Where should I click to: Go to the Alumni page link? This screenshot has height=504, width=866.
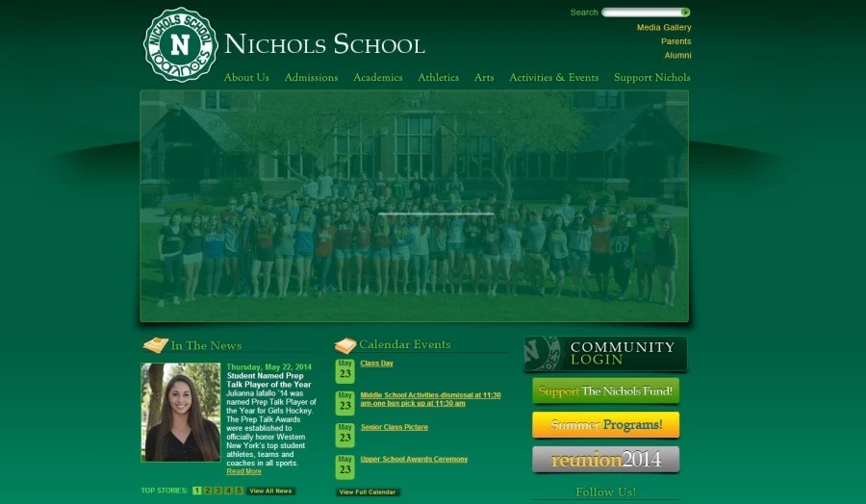[677, 55]
